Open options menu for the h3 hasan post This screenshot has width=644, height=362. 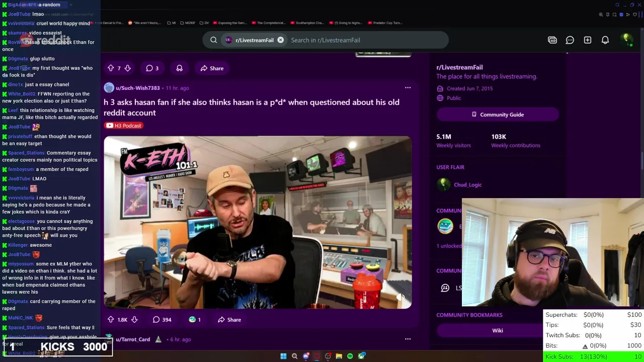point(408,88)
